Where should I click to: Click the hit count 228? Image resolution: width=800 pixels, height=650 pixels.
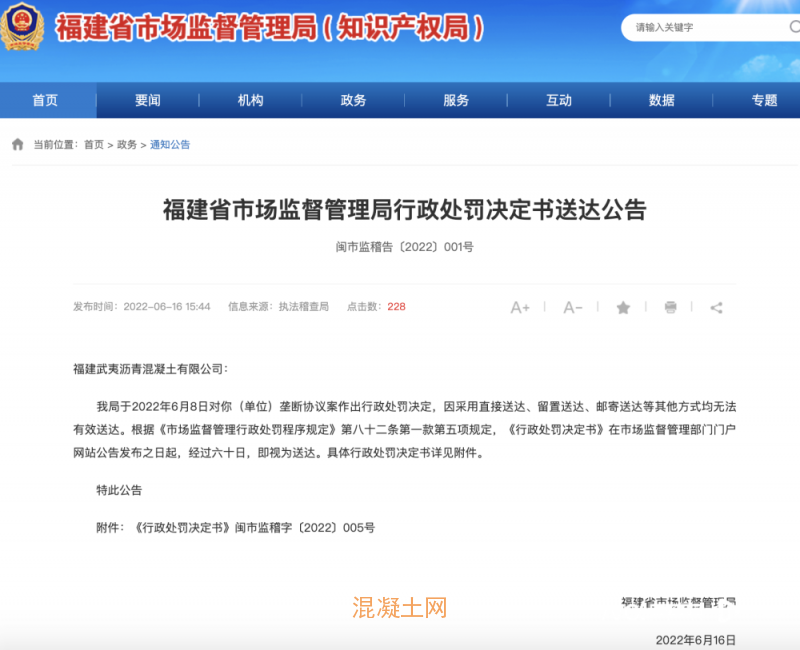point(396,307)
